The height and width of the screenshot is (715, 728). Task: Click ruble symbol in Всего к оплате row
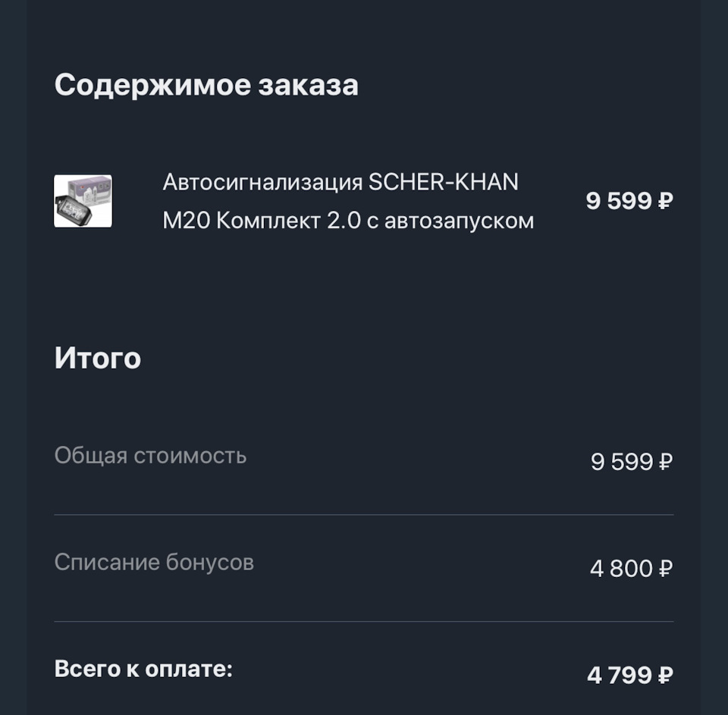click(x=665, y=676)
